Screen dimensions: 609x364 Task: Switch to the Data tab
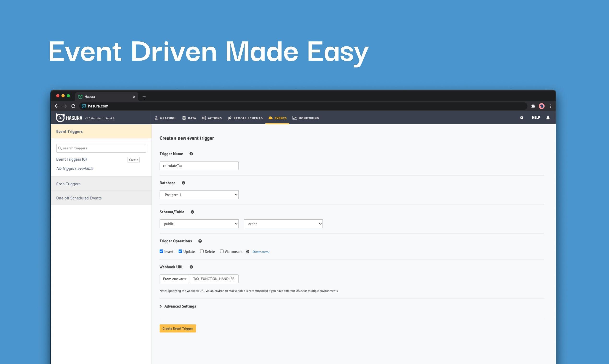pyautogui.click(x=189, y=118)
